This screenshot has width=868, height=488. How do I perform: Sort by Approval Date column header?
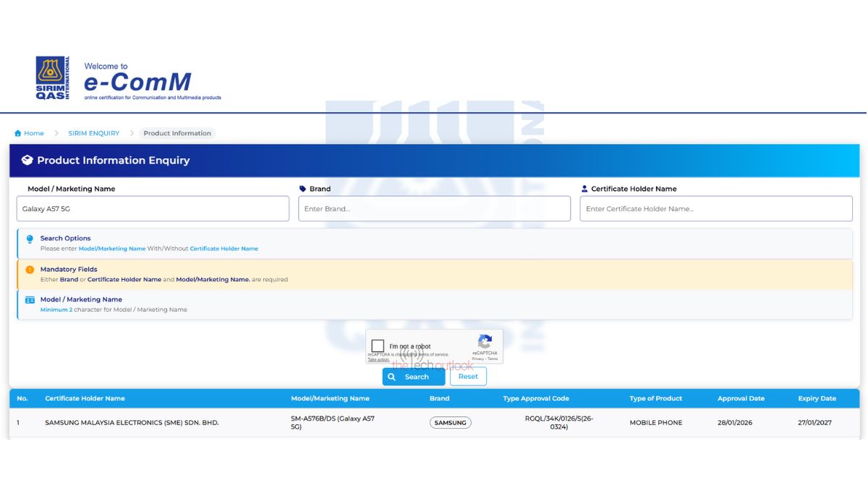pyautogui.click(x=741, y=398)
